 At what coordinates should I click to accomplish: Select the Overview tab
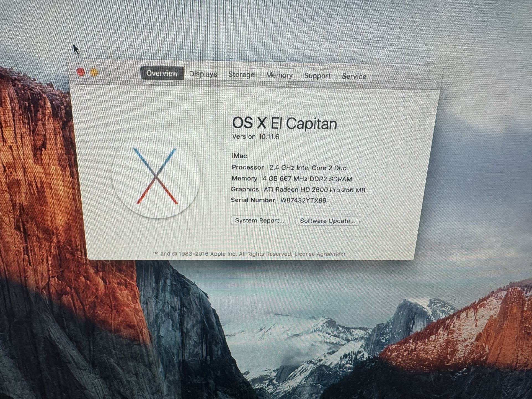click(162, 73)
